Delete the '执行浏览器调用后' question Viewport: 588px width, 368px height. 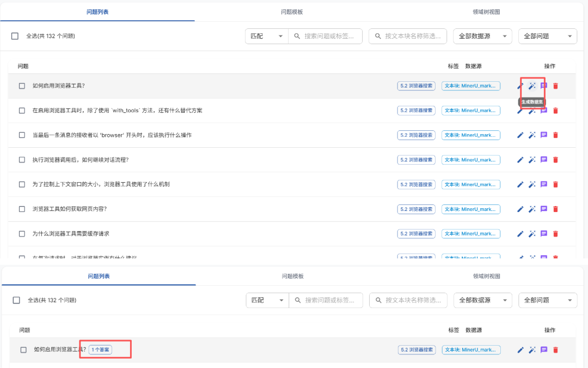pos(556,160)
